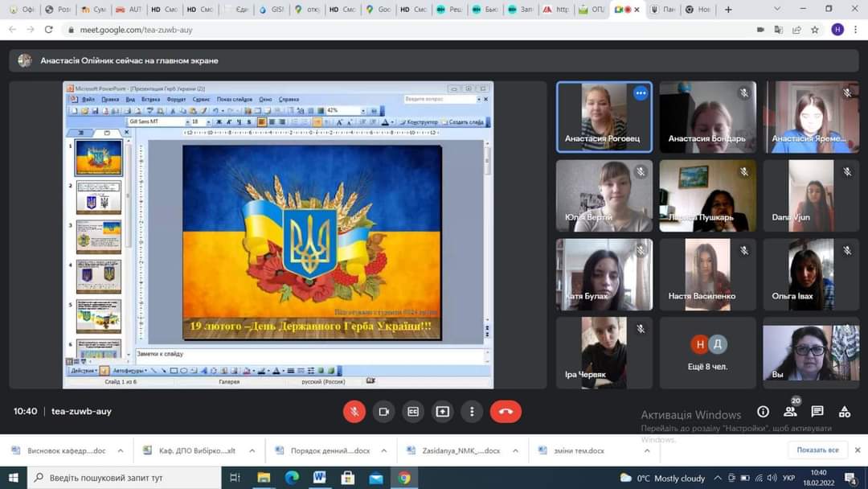Bookmark this page with the star icon

coord(815,30)
